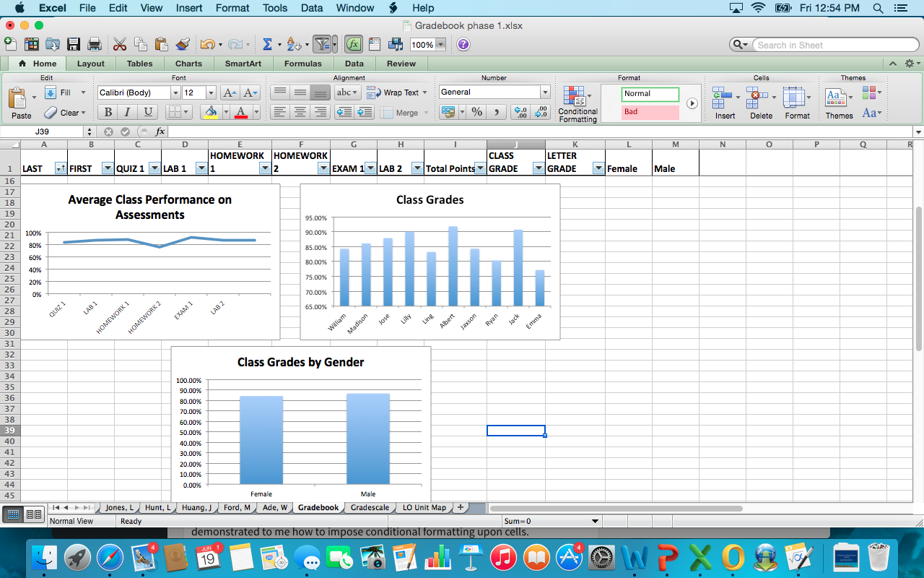Toggle Underline formatting
The height and width of the screenshot is (578, 924).
coord(148,112)
